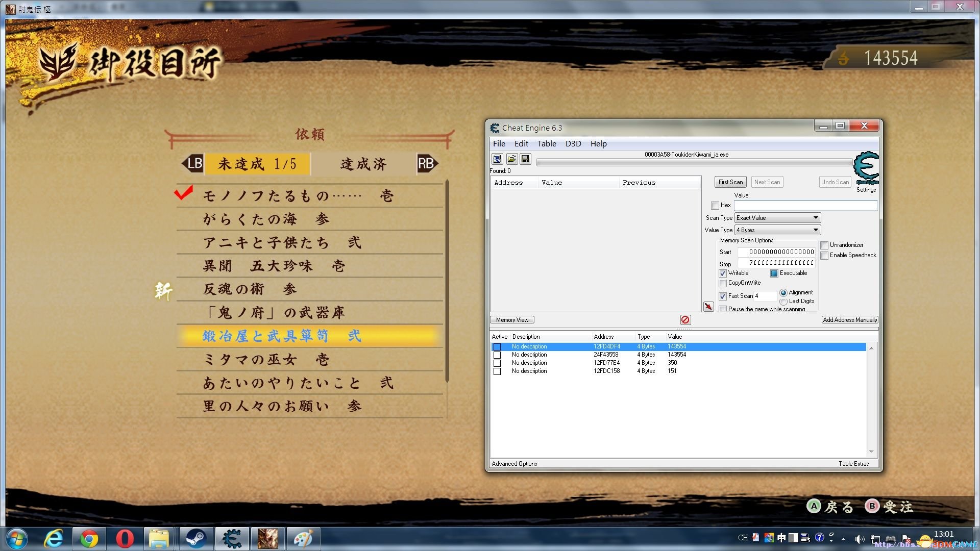Open the Scan Type dropdown

click(777, 218)
